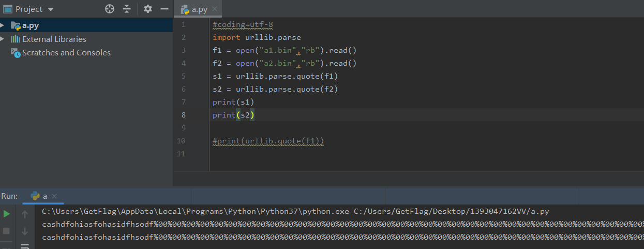The image size is (644, 249).
Task: Click the locate/scroll from source icon
Action: click(110, 9)
